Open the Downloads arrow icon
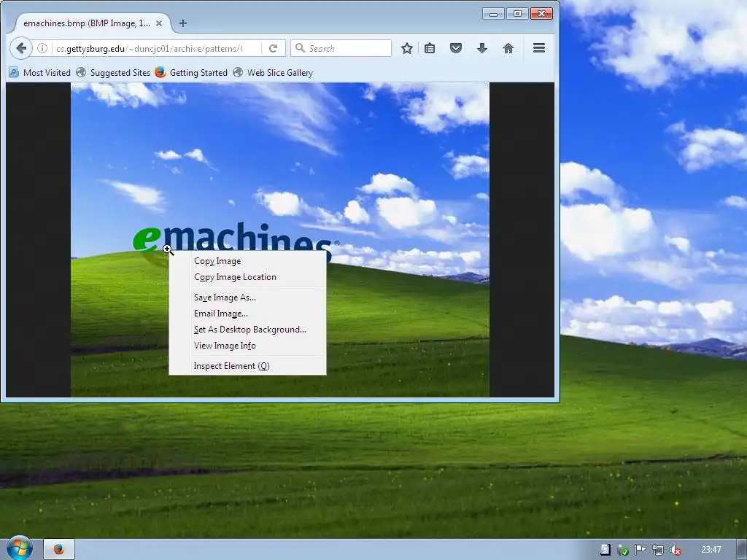747x560 pixels. click(482, 48)
